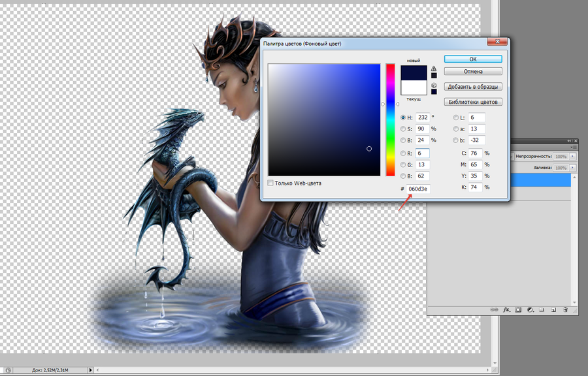Open the Непрозрачность opacity slider arrow

pyautogui.click(x=572, y=157)
